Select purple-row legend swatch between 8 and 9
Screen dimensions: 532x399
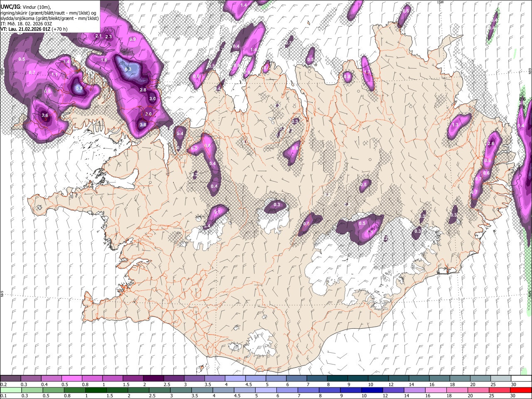[337, 378]
